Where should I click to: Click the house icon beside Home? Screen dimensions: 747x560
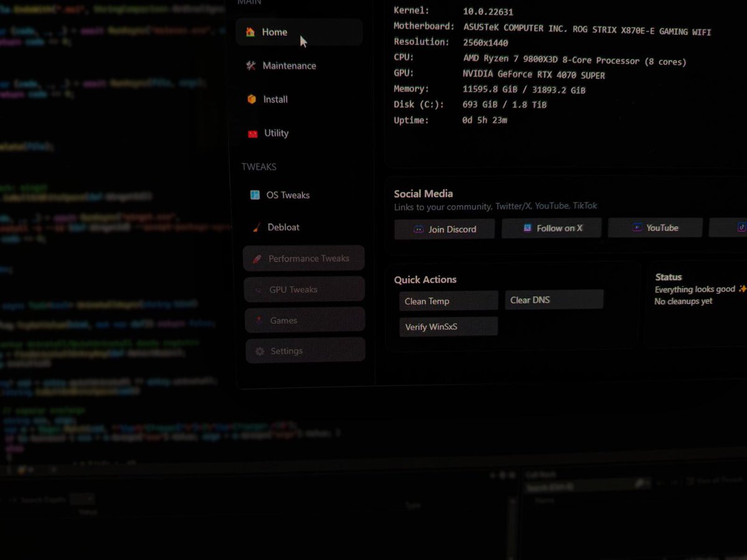tap(250, 32)
